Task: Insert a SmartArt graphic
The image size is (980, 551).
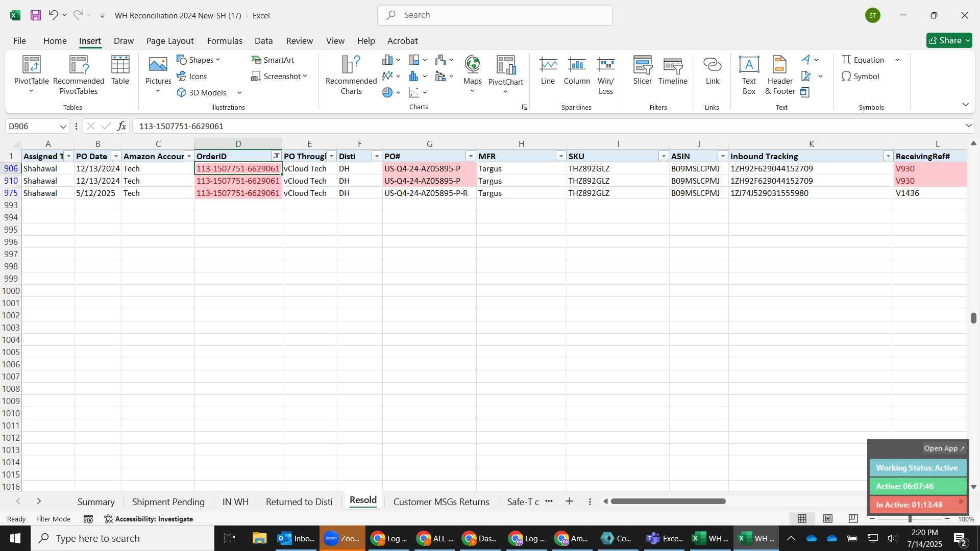Action: (273, 60)
